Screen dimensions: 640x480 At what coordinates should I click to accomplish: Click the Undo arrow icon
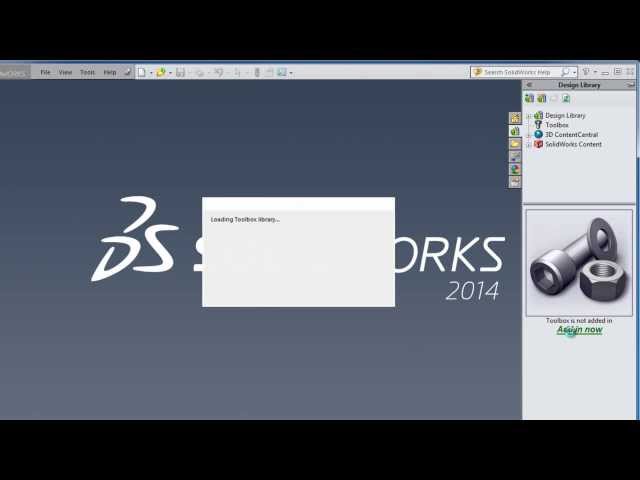pos(219,72)
